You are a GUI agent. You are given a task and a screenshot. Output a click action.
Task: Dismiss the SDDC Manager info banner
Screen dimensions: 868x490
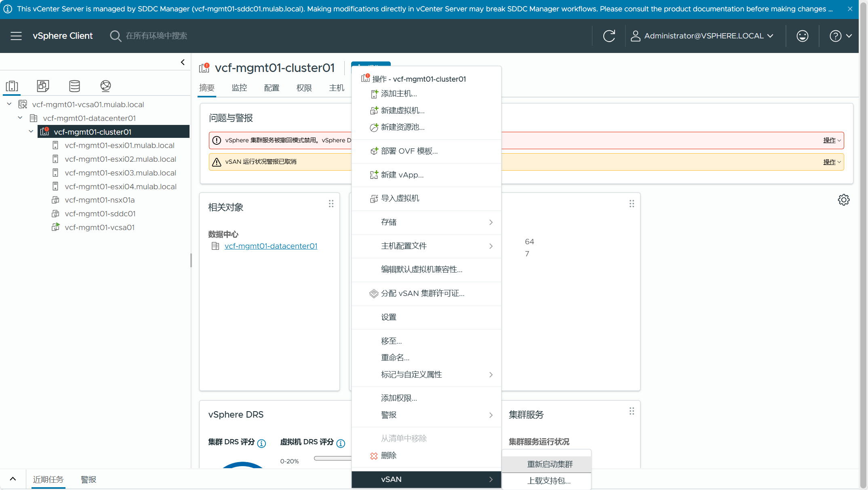[x=850, y=9]
